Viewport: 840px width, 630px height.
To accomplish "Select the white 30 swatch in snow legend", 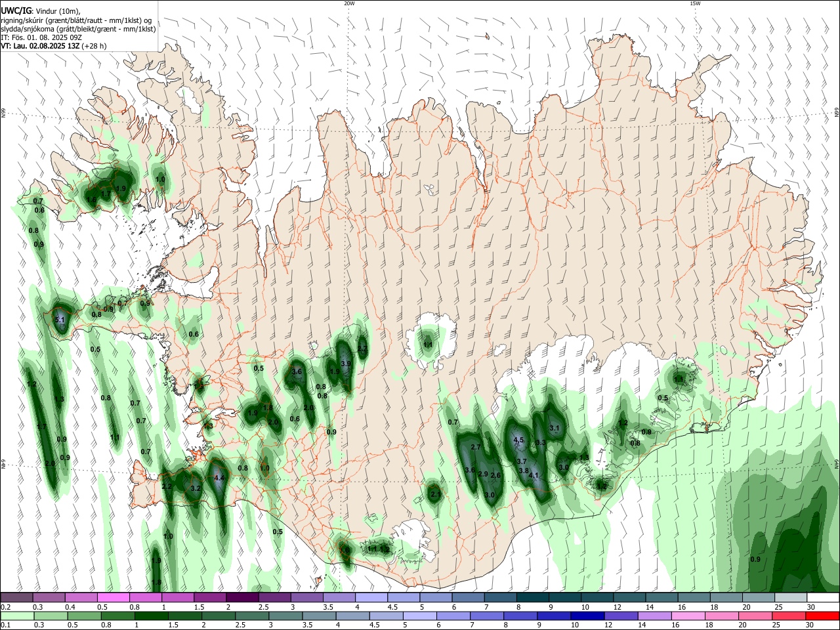I will point(823,597).
